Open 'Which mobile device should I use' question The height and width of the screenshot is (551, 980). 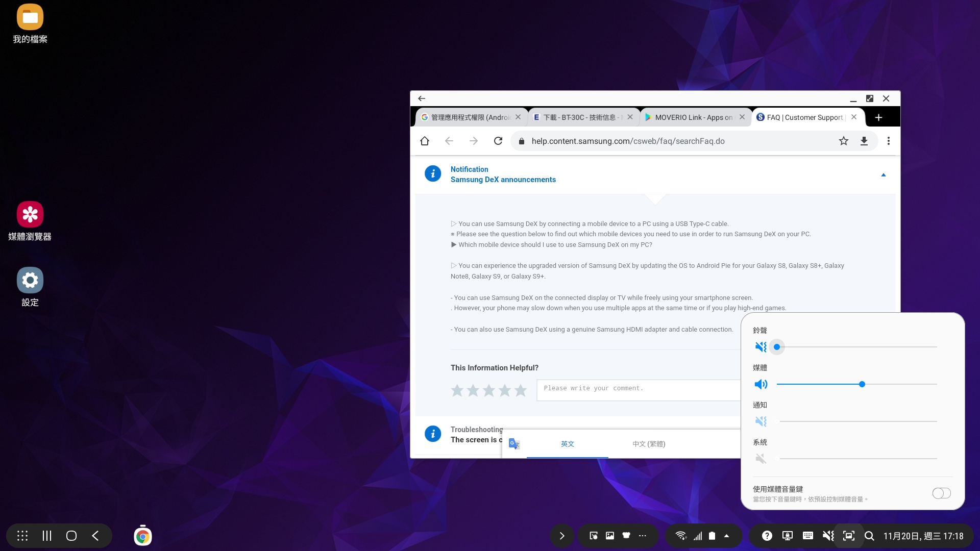pyautogui.click(x=551, y=245)
